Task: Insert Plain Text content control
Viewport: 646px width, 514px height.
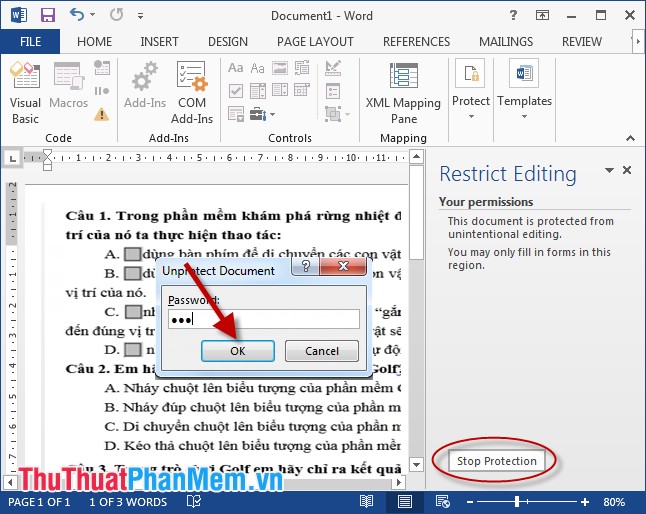Action: coord(258,68)
